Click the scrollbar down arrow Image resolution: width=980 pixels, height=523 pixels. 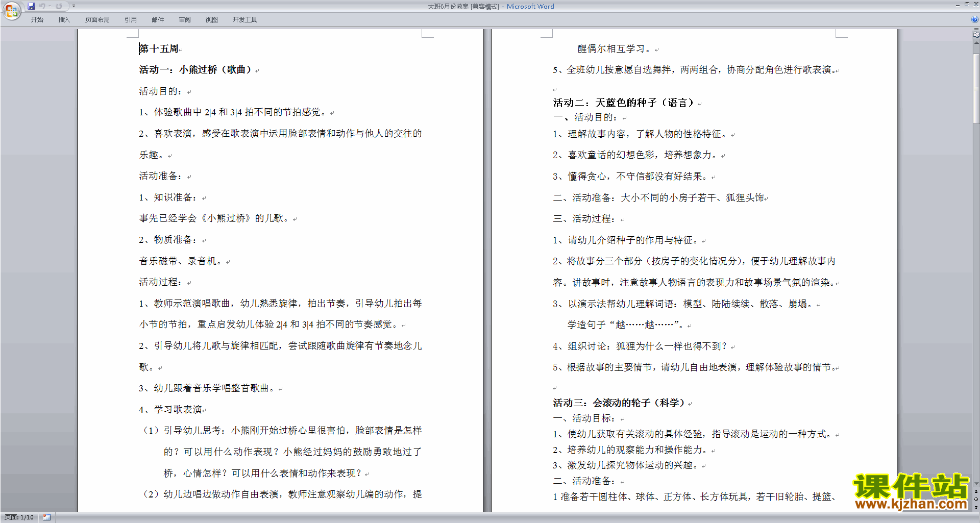point(976,484)
